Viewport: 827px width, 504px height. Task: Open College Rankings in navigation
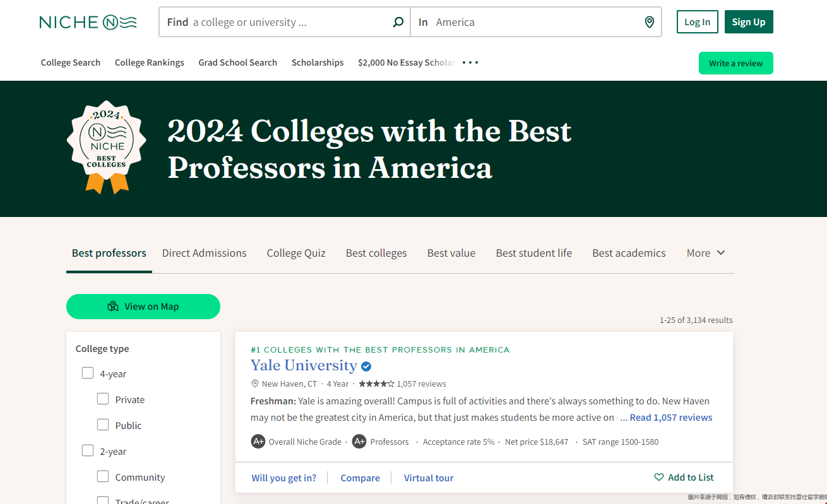(x=150, y=62)
